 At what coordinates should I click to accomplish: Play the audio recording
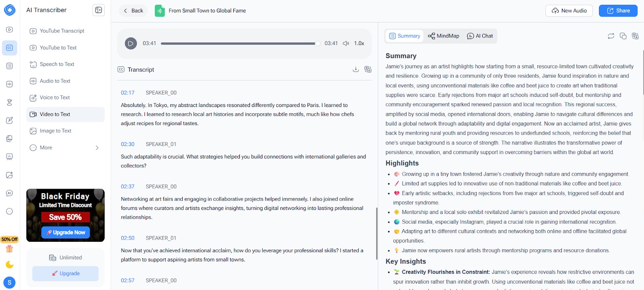[131, 43]
